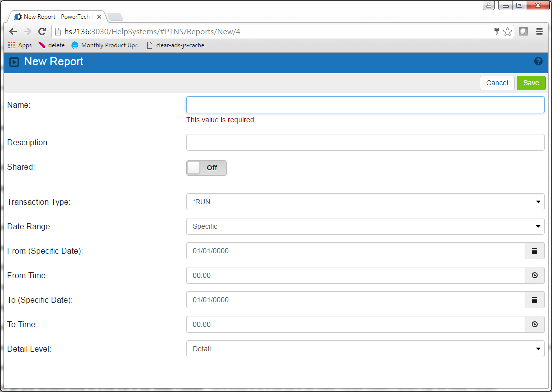Screen dimensions: 552x392
Task: Open calendar picker for From (Specific Date)
Action: pyautogui.click(x=534, y=251)
